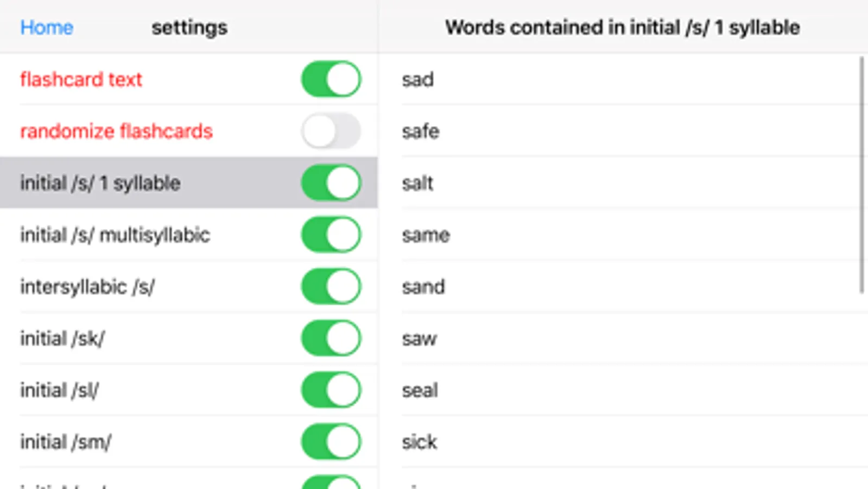Viewport: 868px width, 489px height.
Task: Turn off the initial /sm/ switch
Action: [331, 441]
